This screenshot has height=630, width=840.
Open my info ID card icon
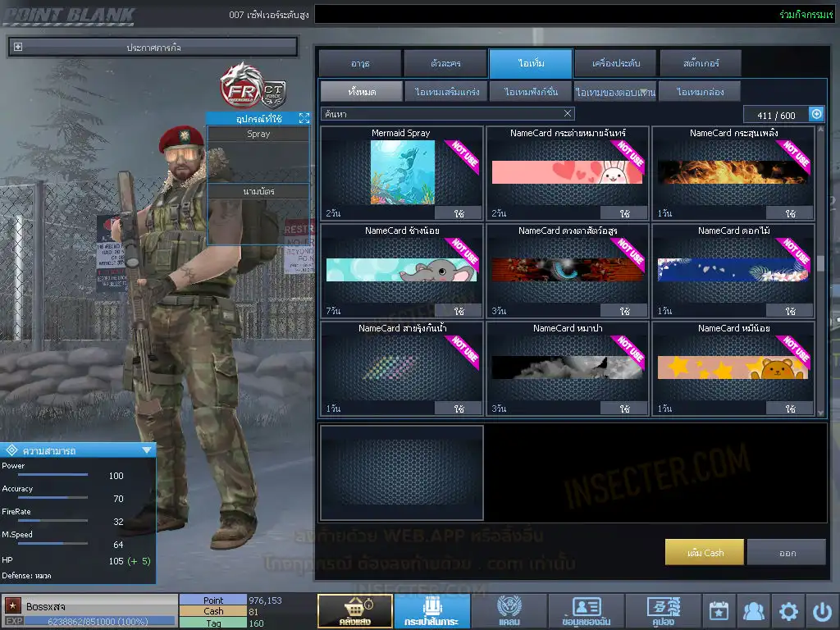tap(586, 611)
